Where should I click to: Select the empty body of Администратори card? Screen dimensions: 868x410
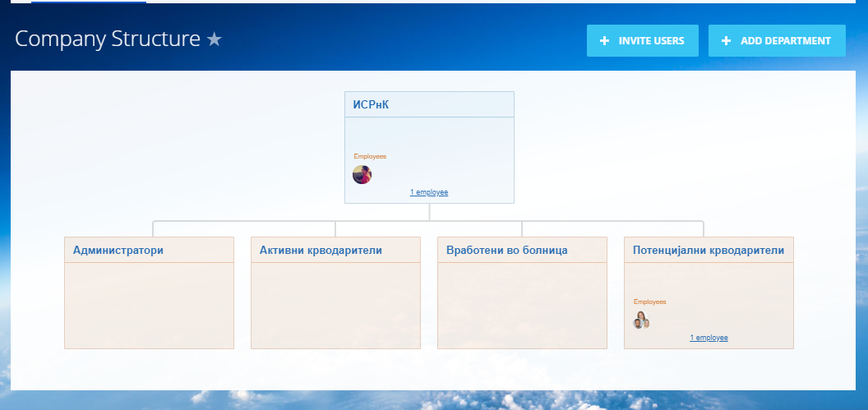pyautogui.click(x=149, y=305)
